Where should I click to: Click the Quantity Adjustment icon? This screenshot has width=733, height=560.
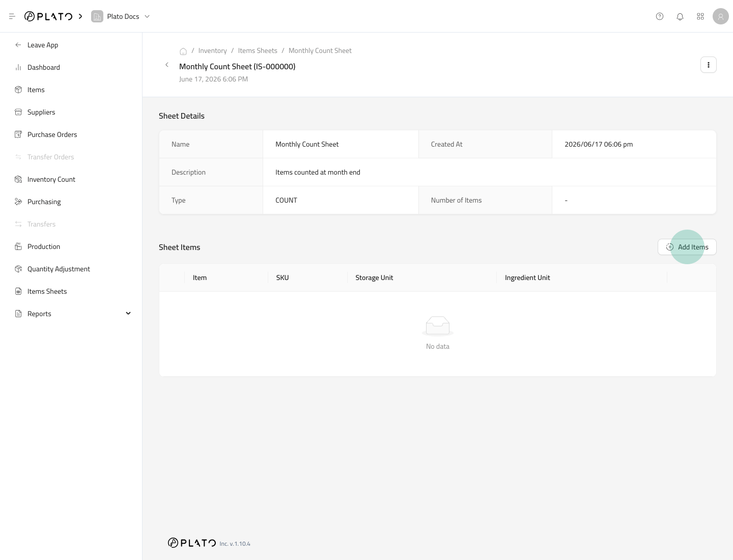tap(18, 269)
